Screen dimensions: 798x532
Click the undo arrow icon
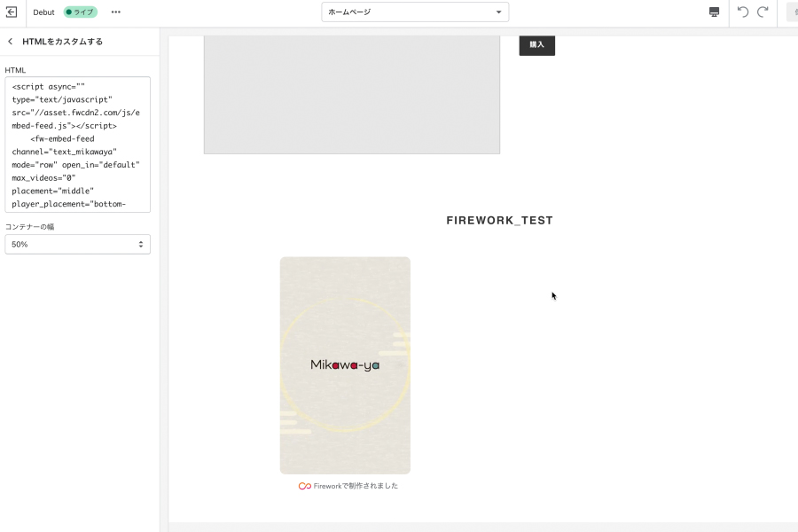pos(742,12)
